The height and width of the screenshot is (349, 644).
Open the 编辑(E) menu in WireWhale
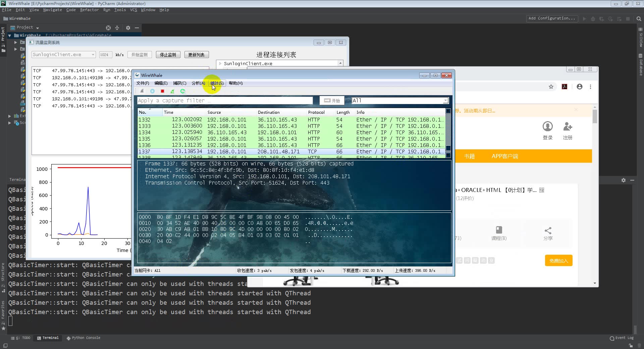click(161, 83)
